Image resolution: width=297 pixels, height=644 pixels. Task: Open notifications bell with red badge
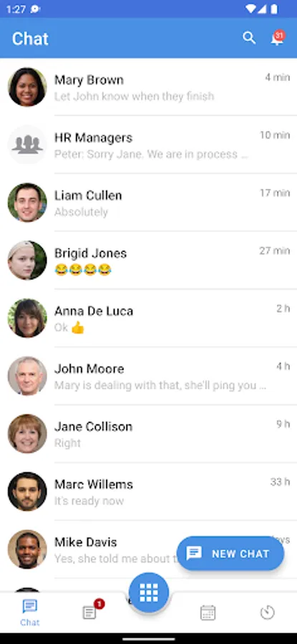[277, 38]
